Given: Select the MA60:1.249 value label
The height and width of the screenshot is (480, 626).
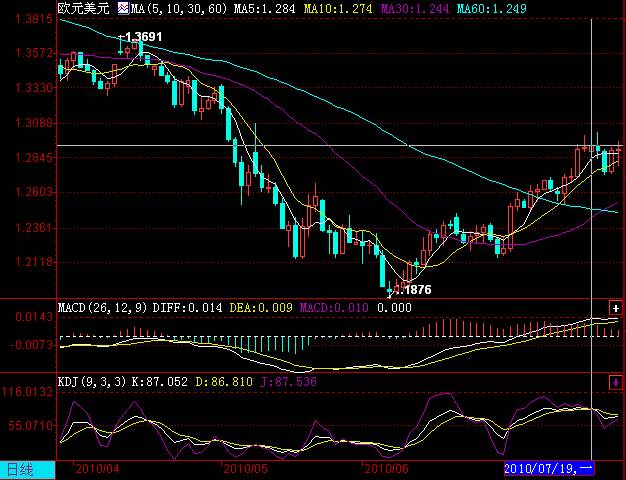Looking at the screenshot, I should (492, 8).
